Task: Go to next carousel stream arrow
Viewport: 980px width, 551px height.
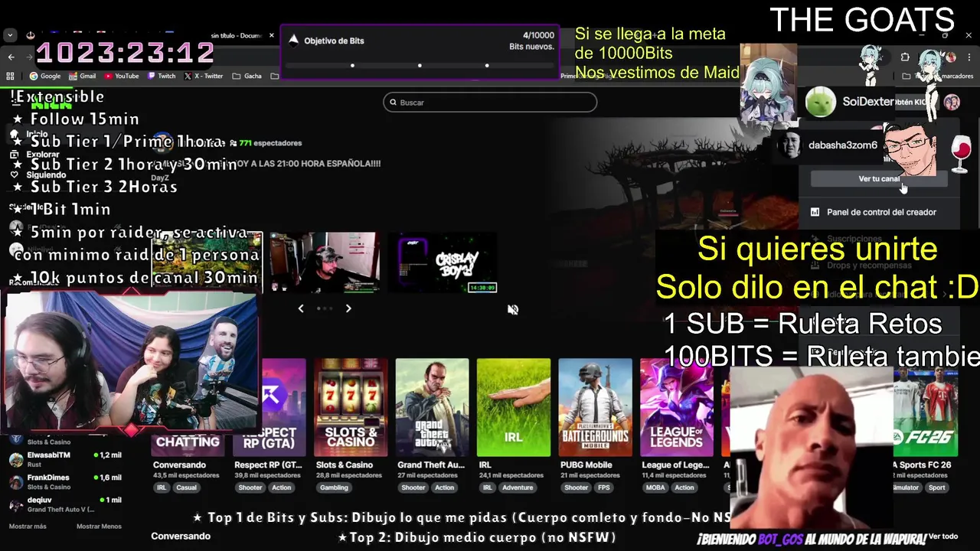Action: point(348,308)
